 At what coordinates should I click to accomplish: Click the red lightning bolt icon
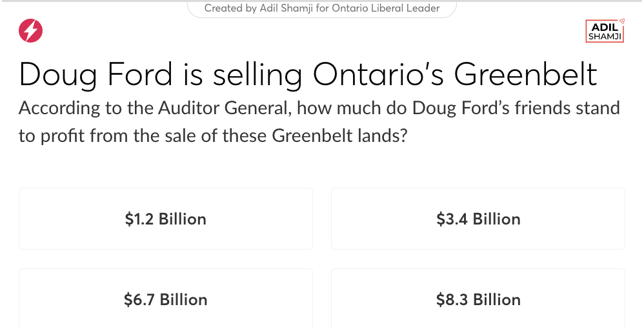(31, 30)
